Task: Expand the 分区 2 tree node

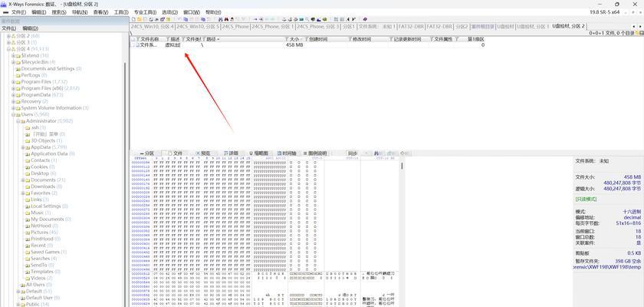Action: pyautogui.click(x=8, y=36)
